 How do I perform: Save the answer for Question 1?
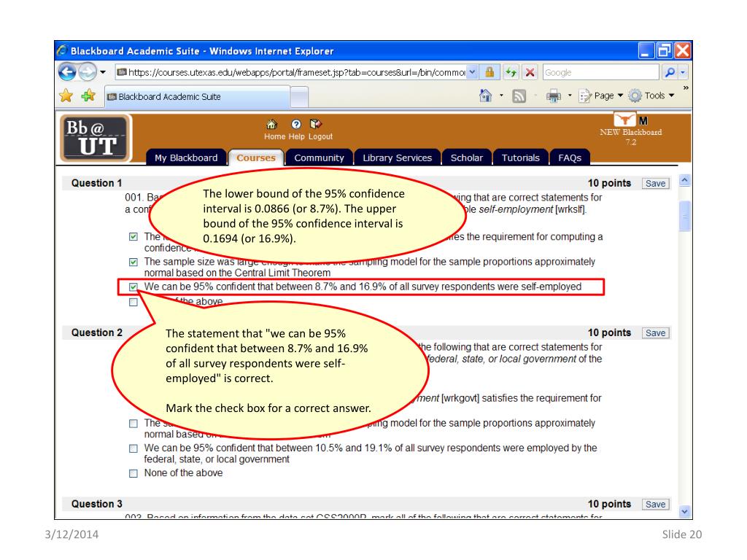pos(656,183)
